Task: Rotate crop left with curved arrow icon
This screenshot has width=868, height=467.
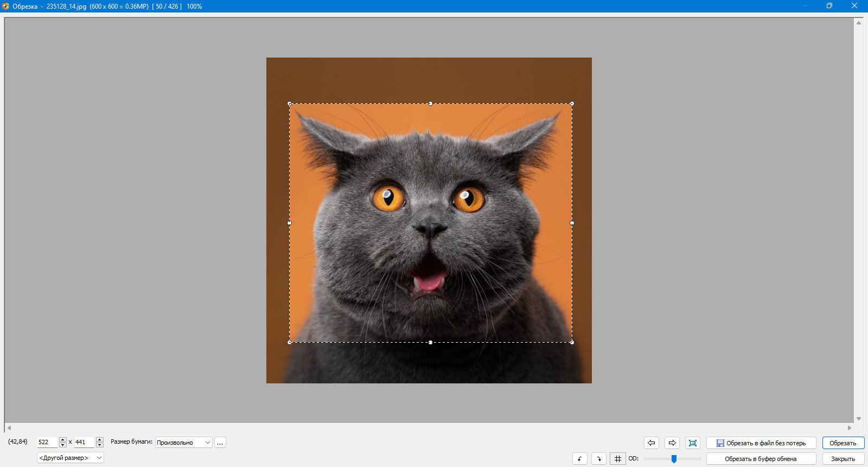Action: pyautogui.click(x=580, y=459)
